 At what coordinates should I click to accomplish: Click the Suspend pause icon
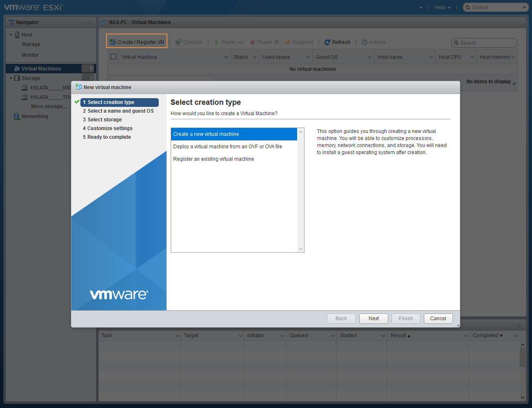pyautogui.click(x=288, y=42)
